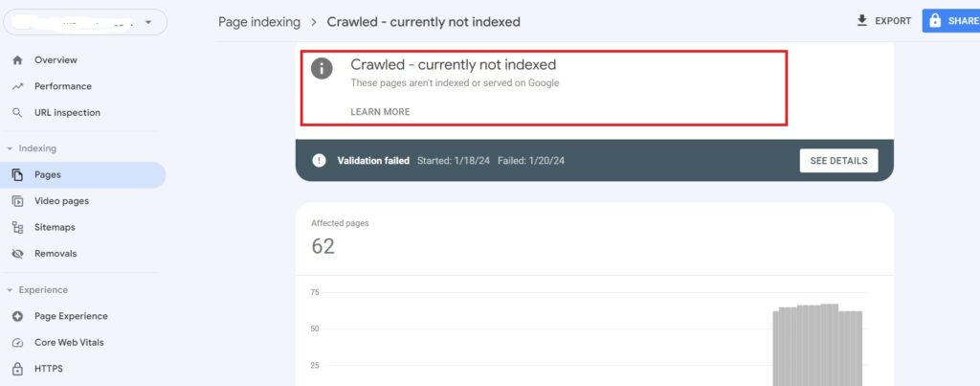980x386 pixels.
Task: Click the HTTPS lock icon
Action: 17,369
